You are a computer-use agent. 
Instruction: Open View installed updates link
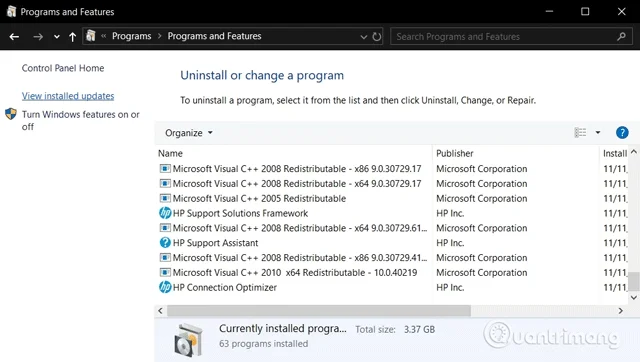68,96
